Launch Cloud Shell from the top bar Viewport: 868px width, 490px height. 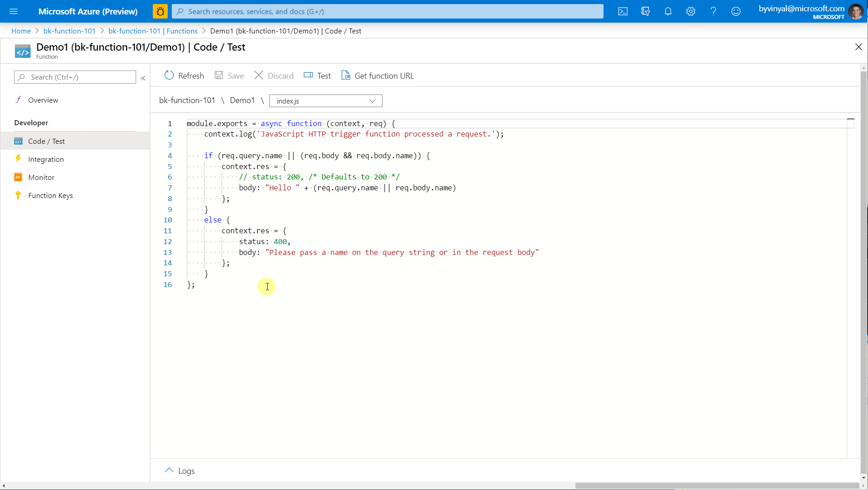point(623,11)
